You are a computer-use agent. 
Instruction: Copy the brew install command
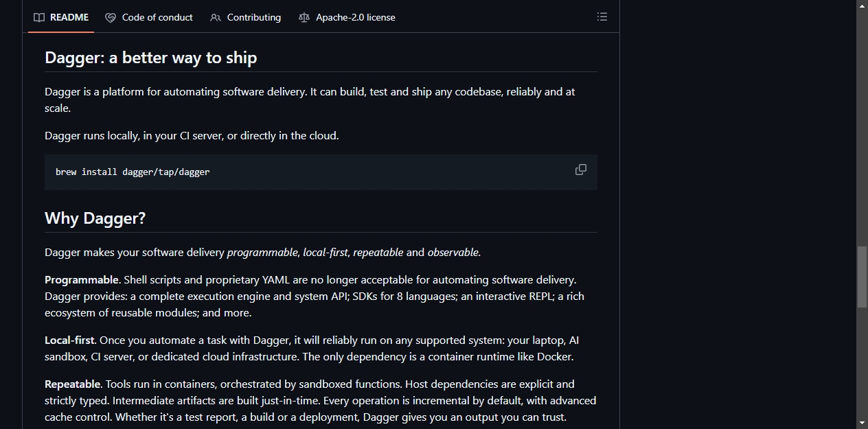pyautogui.click(x=581, y=170)
